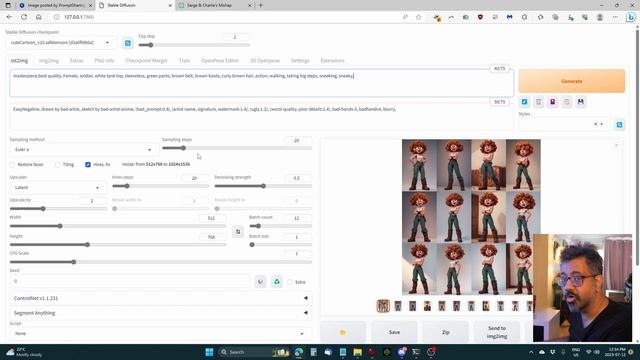Viewport: 640px width, 360px height.
Task: Click the Generate button
Action: [x=571, y=81]
